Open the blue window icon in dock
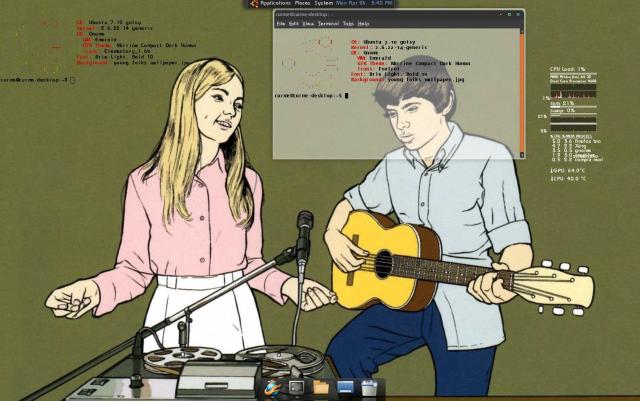Viewport: 640px width, 401px height. 345,387
